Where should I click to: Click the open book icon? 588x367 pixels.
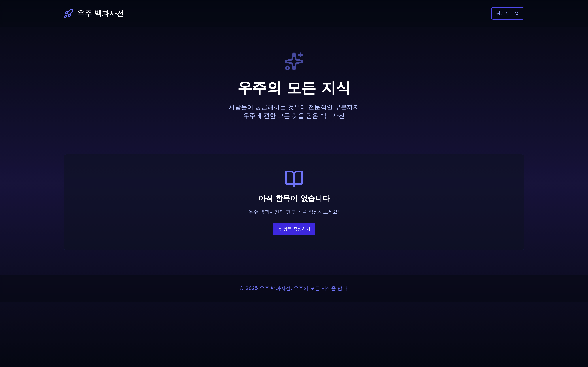(294, 179)
